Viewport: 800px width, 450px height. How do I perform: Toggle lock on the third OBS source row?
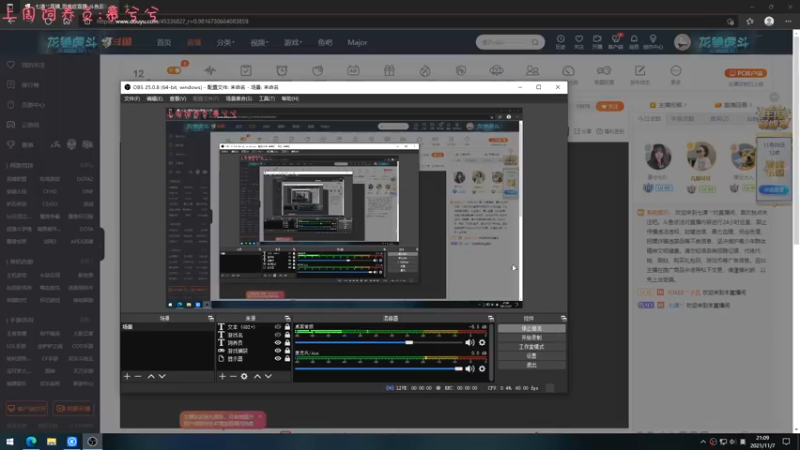click(x=287, y=343)
